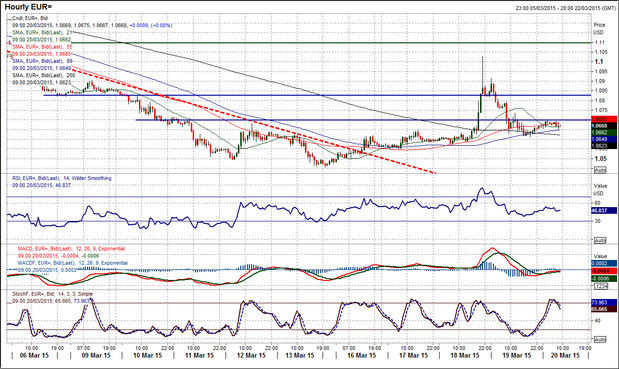This screenshot has width=619, height=369.
Task: Click the blue 46.837 RSI value tag
Action: pos(604,211)
